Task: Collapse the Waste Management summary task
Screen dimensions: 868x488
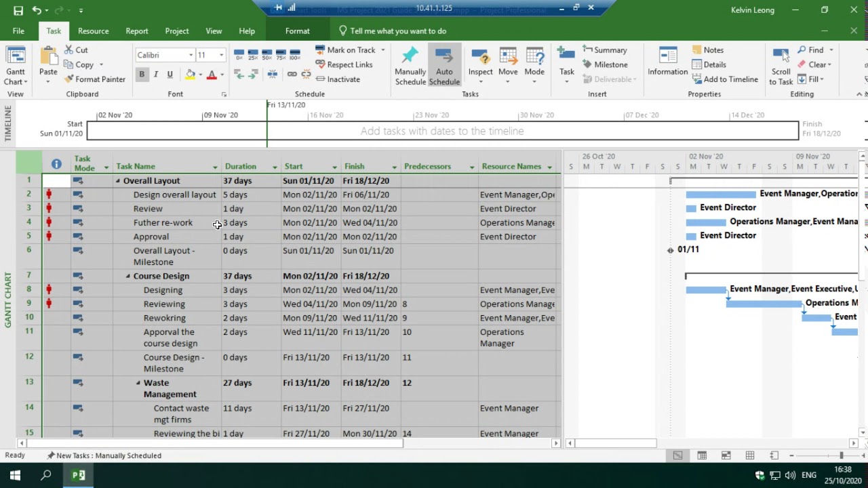Action: tap(138, 383)
